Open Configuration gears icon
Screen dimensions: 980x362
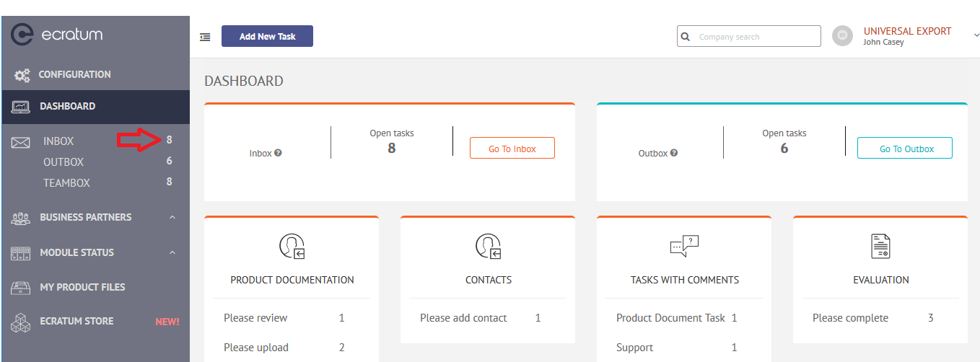[x=22, y=75]
